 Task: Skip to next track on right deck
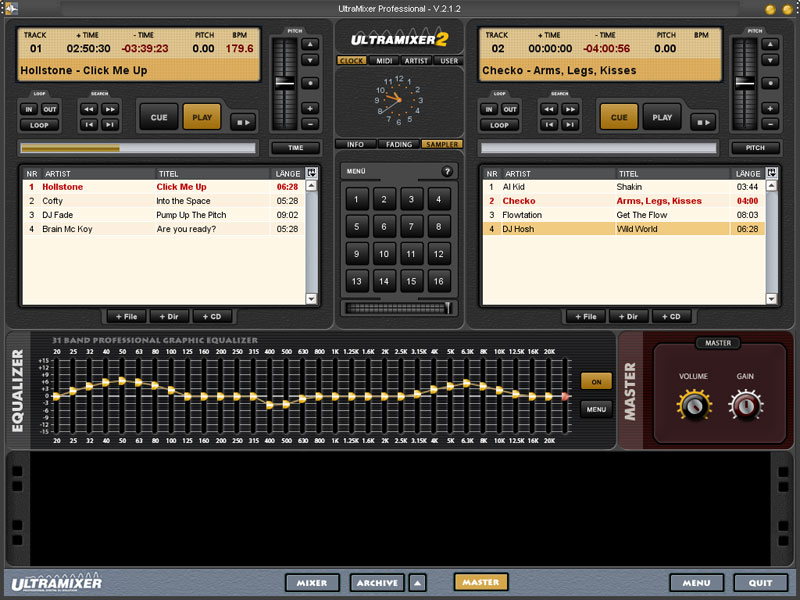point(570,124)
